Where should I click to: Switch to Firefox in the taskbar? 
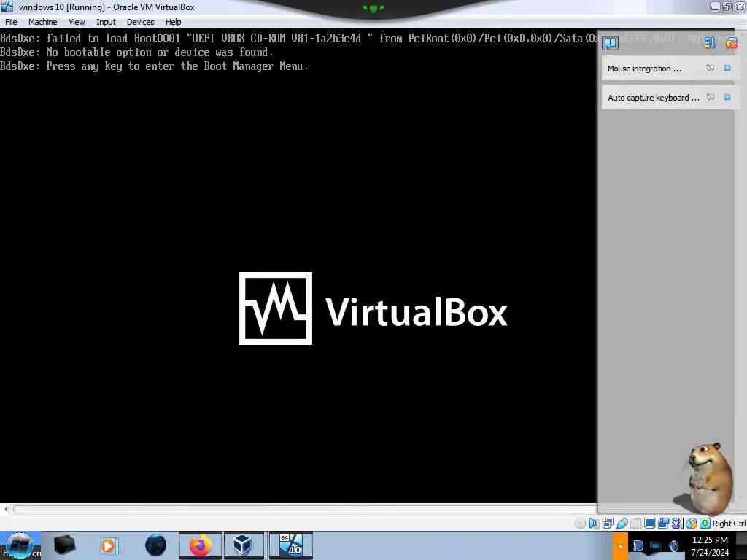(x=200, y=545)
